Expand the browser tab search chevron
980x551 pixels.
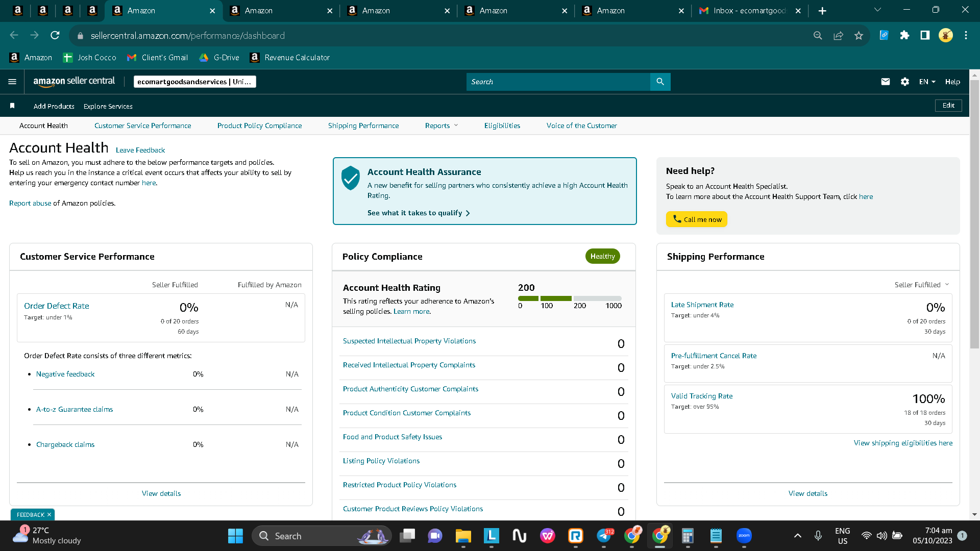877,10
